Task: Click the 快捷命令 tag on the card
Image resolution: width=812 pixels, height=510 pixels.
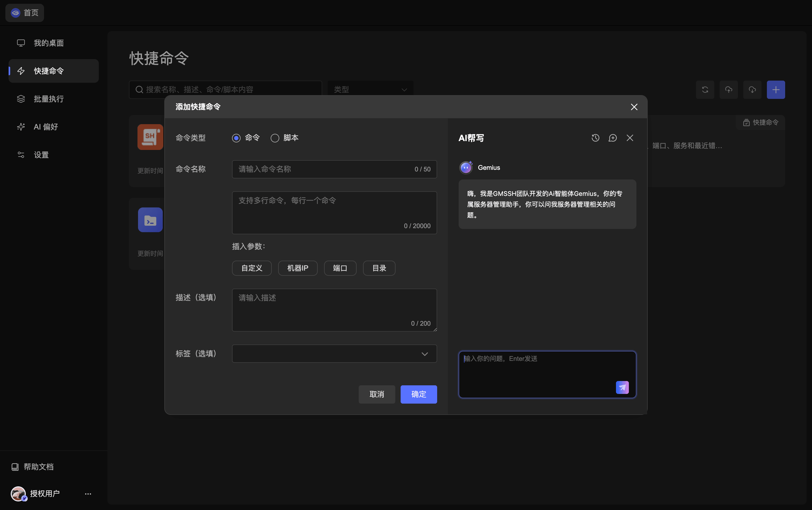Action: point(760,123)
